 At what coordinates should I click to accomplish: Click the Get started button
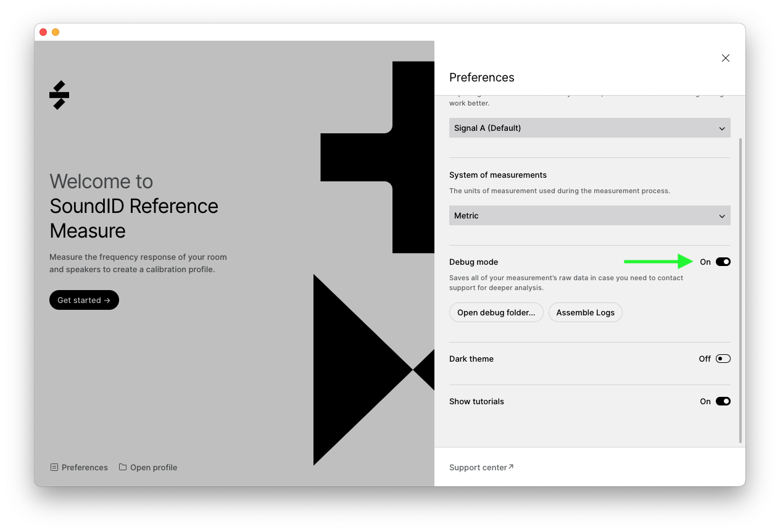84,300
